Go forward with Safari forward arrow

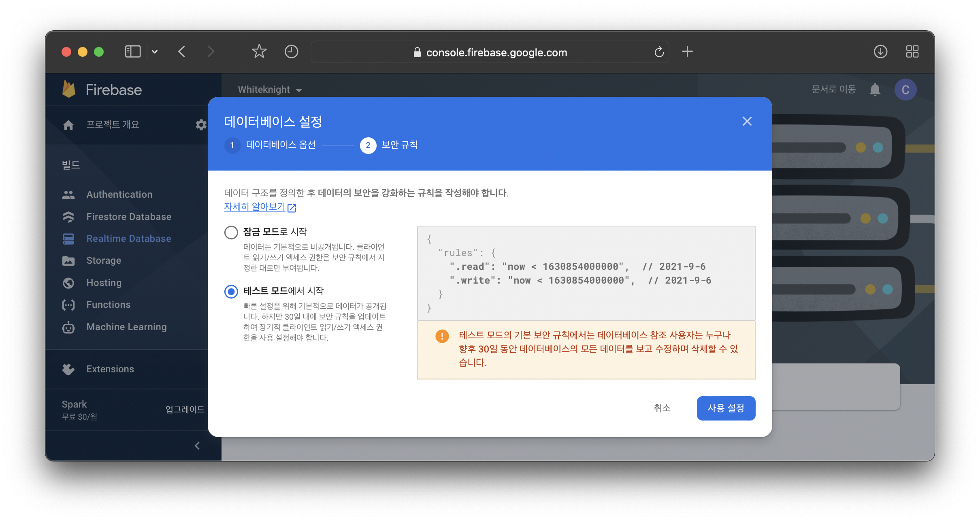[x=210, y=51]
